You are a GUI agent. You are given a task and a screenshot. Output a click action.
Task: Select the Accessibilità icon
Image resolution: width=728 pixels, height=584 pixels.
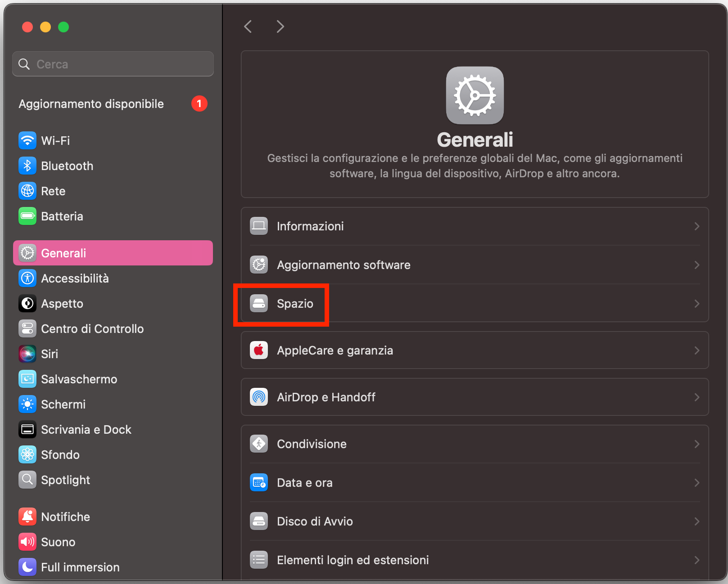[x=27, y=278]
